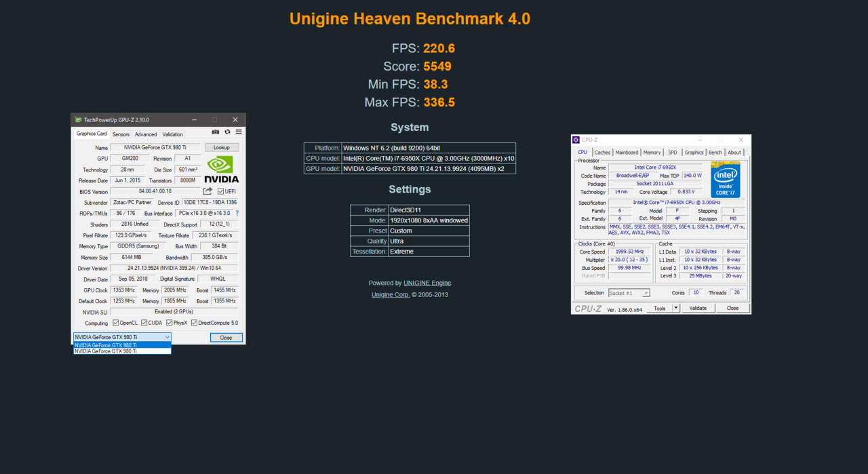Select the highlighted GTX 980 Ti list entry
Screen dimensions: 868x474
[122, 345]
